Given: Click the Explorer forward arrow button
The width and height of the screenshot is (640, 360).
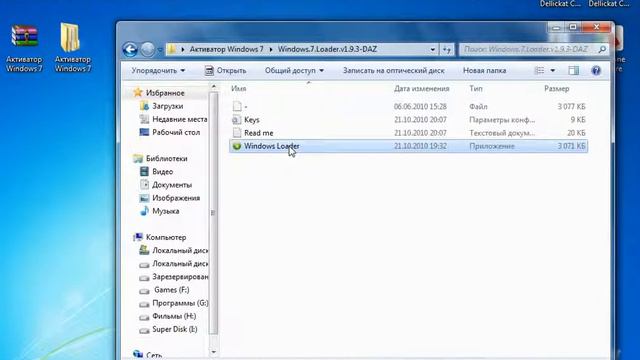Looking at the screenshot, I should coord(147,50).
